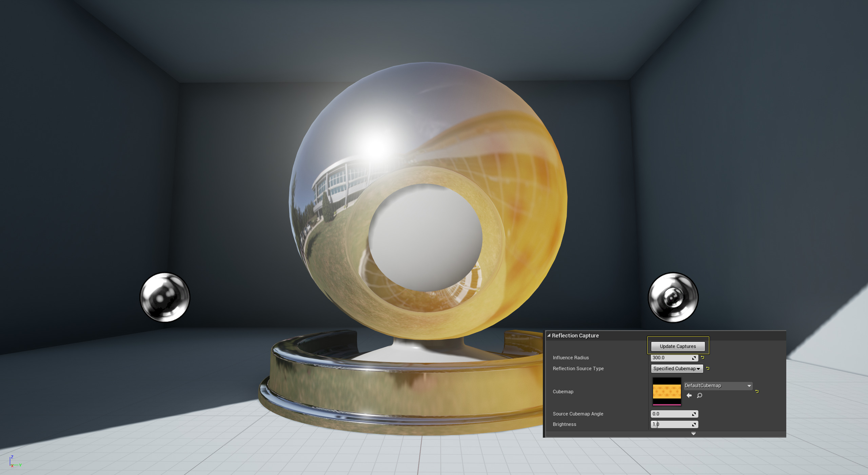Reset Influence Radius to default value

click(x=703, y=358)
